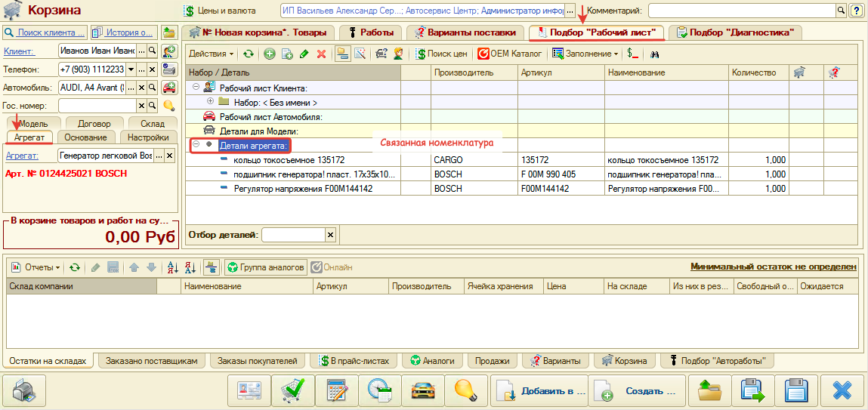
Task: Sort the stock list A to Z ascending
Action: coord(172,267)
